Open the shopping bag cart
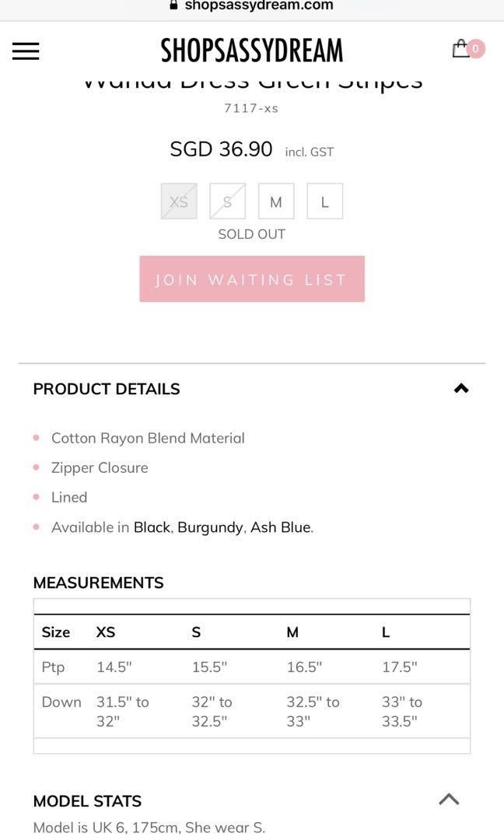The image size is (504, 840). tap(460, 49)
